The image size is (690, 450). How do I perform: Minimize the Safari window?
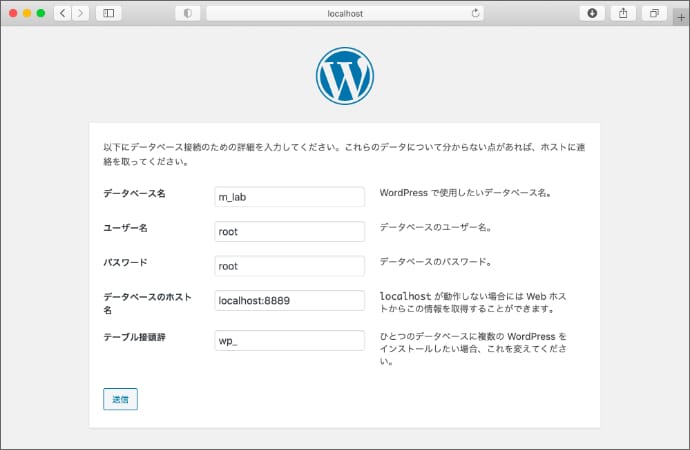tap(27, 13)
